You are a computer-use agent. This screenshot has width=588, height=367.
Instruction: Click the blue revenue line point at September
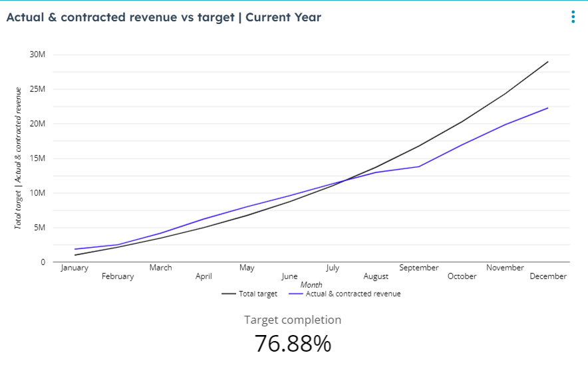coord(419,167)
